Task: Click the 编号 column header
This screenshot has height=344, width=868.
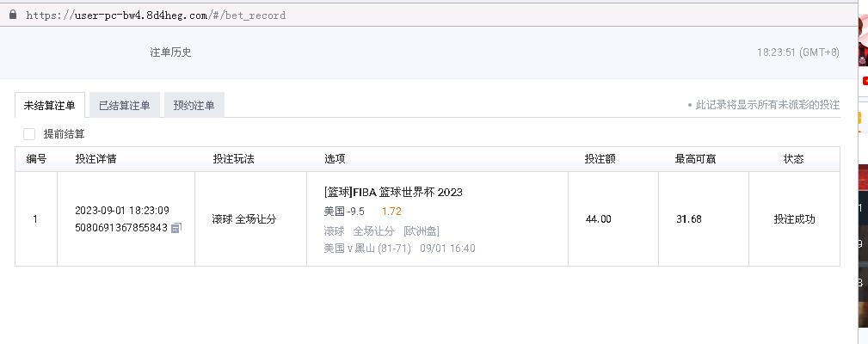Action: pos(36,159)
